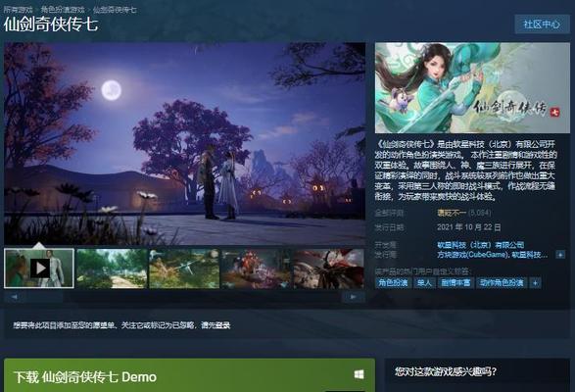The image size is (575, 392).
Task: Select the 剧情丰富 tag
Action: 455,282
